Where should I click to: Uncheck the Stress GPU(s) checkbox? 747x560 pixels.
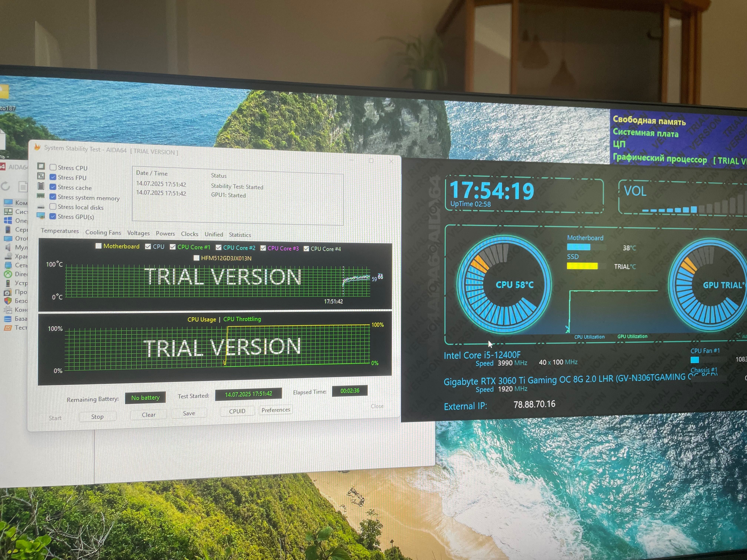pos(53,216)
